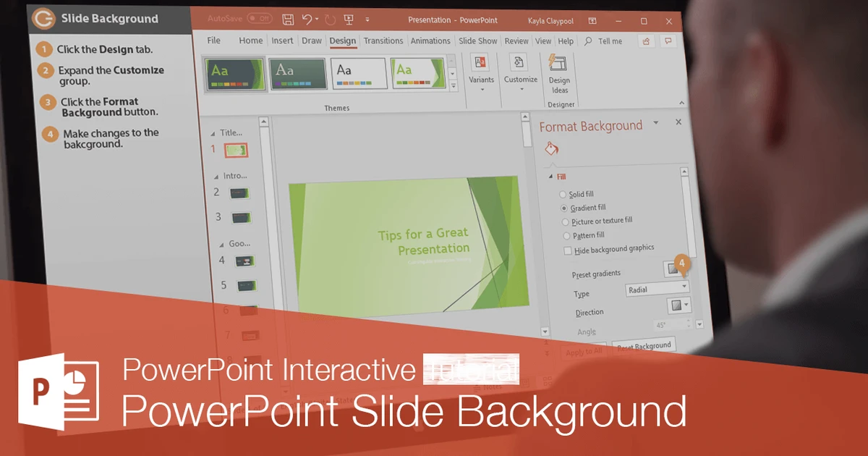Screen dimensions: 868x456
Task: Check Hide background graphics checkbox
Action: 567,250
